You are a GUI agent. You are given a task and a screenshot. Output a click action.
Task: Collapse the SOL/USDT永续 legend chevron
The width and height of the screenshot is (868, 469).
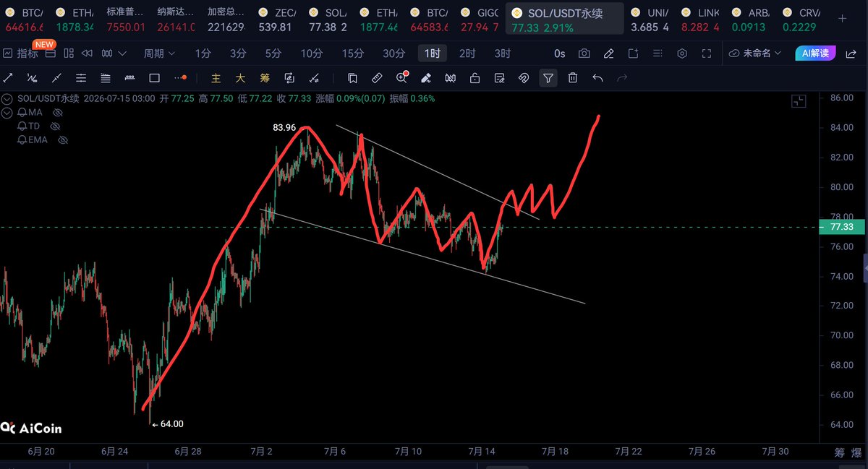7,99
